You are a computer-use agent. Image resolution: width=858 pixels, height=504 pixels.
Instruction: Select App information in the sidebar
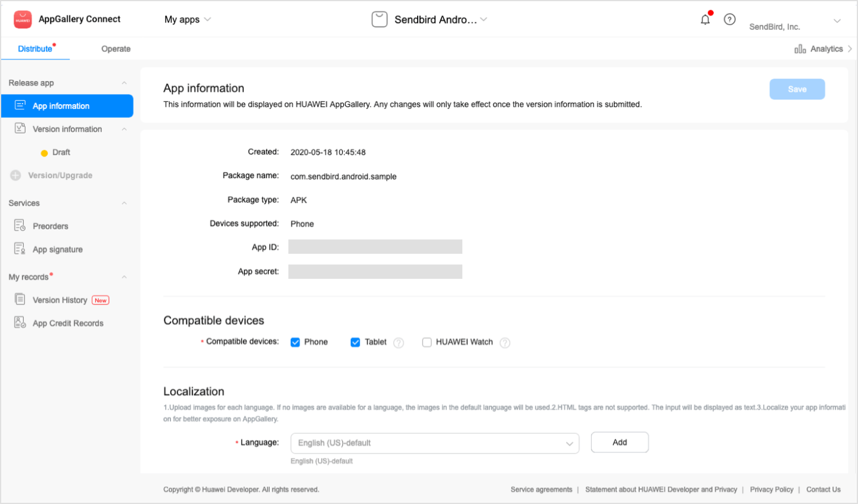coord(67,106)
